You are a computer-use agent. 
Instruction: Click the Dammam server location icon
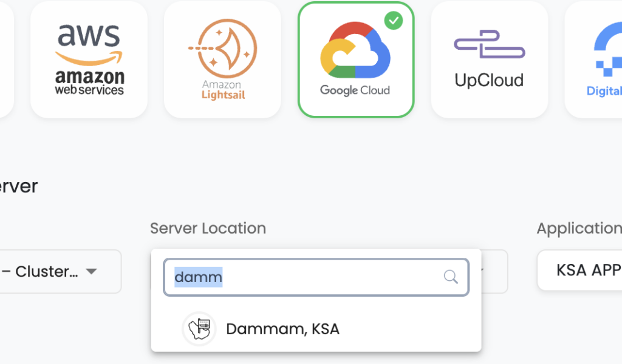tap(199, 329)
